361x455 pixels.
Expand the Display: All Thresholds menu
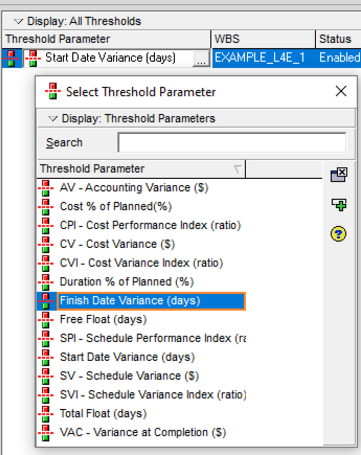tap(18, 21)
